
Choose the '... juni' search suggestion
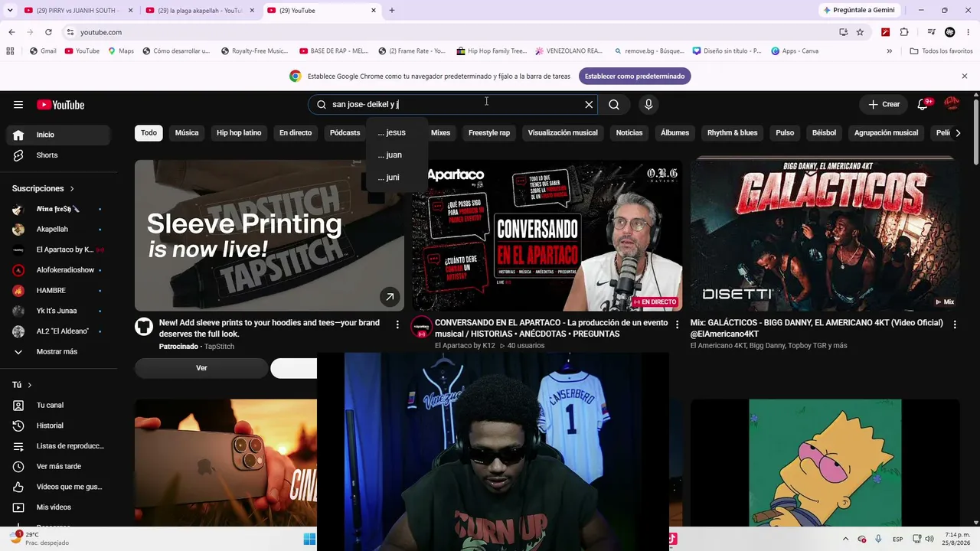(x=396, y=178)
